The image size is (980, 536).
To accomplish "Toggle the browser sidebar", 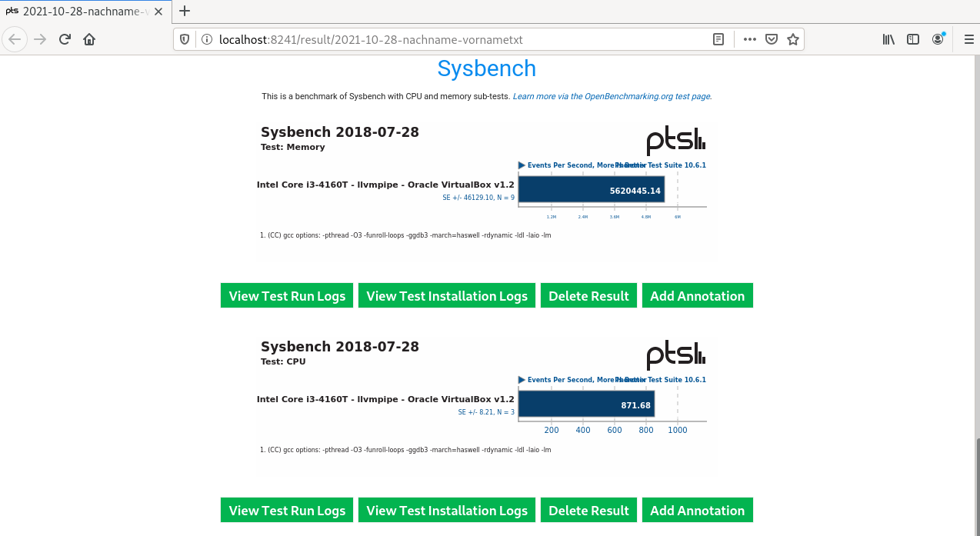I will pyautogui.click(x=913, y=39).
